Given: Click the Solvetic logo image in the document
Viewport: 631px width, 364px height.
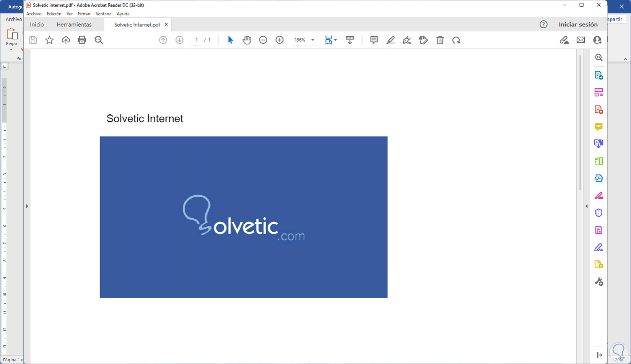Looking at the screenshot, I should coord(244,217).
